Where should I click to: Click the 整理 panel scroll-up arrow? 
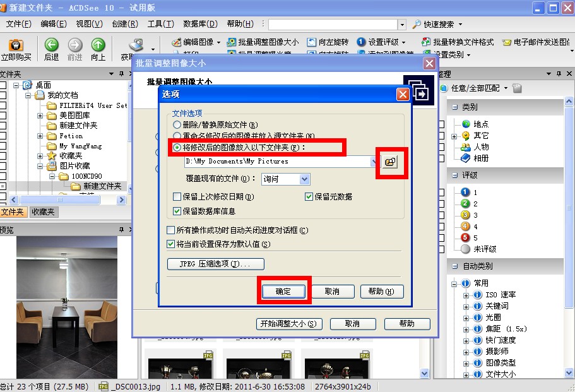[x=569, y=102]
